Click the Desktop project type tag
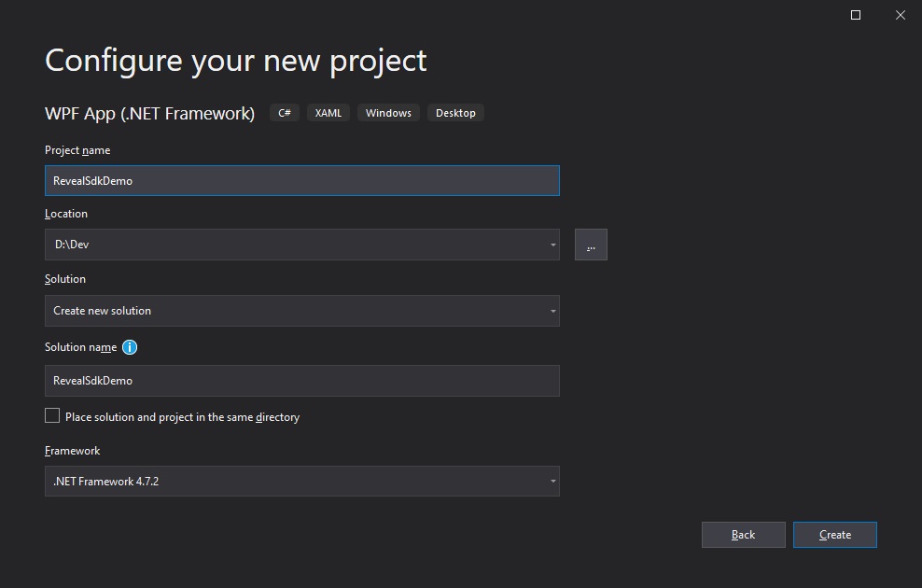Screen dimensions: 922x588 pos(455,113)
